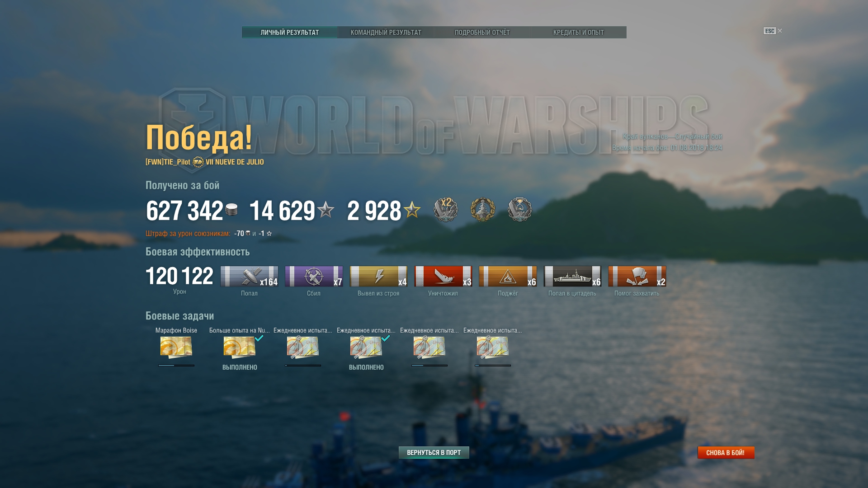Click the Помог захватить x2 ribbon

tap(637, 276)
